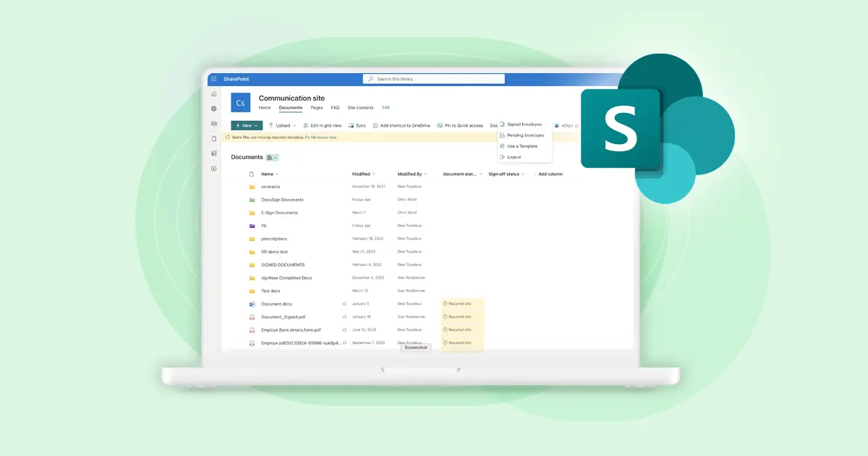The height and width of the screenshot is (456, 868).
Task: Click Required info for Document_Signed.pdf
Action: point(457,317)
